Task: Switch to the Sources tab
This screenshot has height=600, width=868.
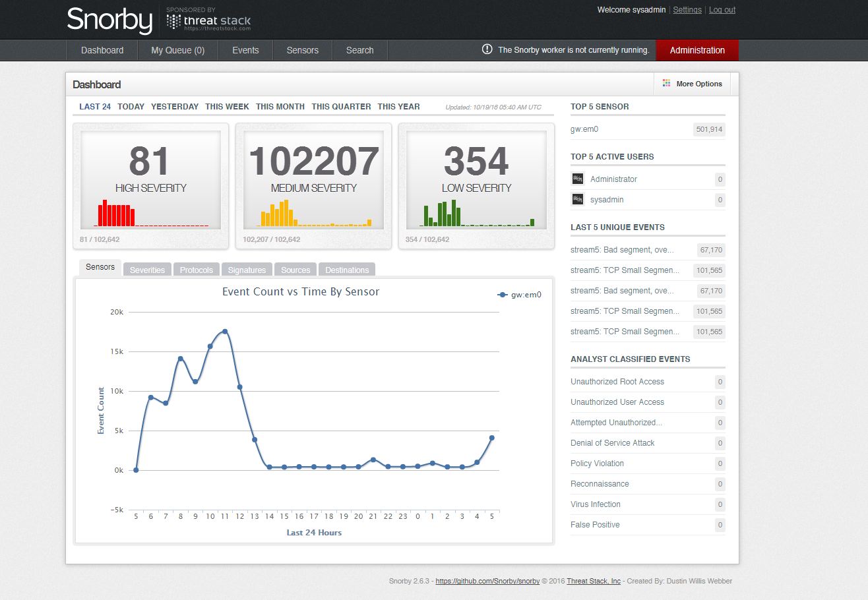Action: pyautogui.click(x=295, y=270)
